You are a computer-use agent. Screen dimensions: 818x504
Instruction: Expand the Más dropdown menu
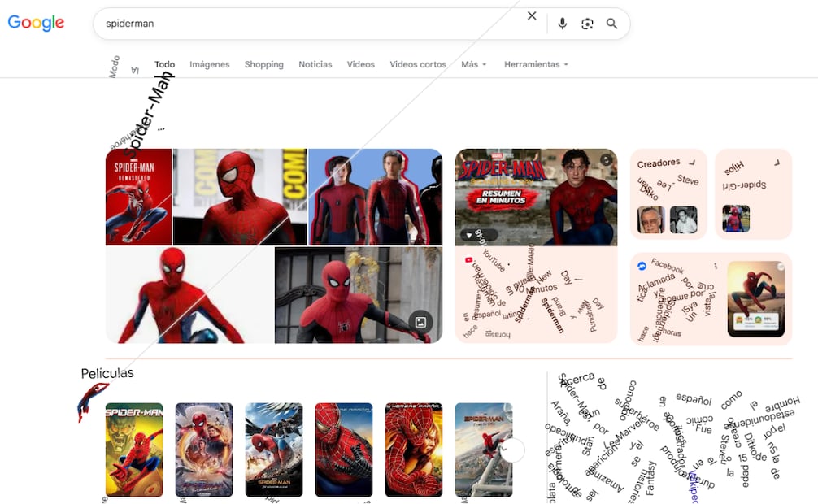coord(474,64)
